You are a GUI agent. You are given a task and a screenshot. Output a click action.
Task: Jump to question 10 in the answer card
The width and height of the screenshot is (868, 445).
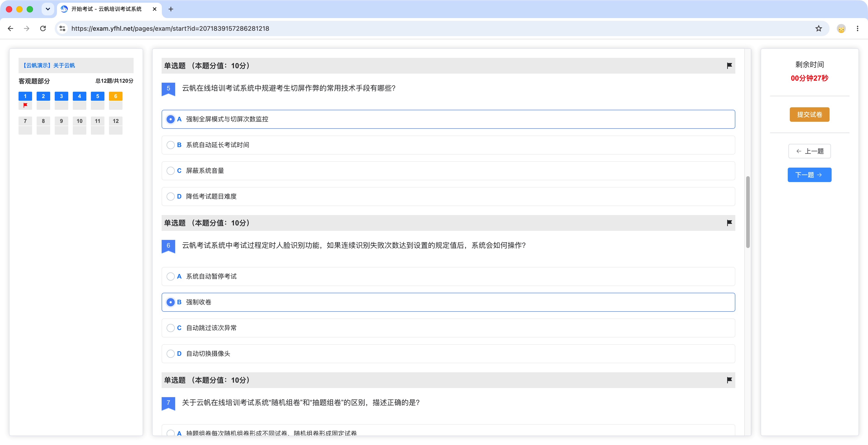80,121
